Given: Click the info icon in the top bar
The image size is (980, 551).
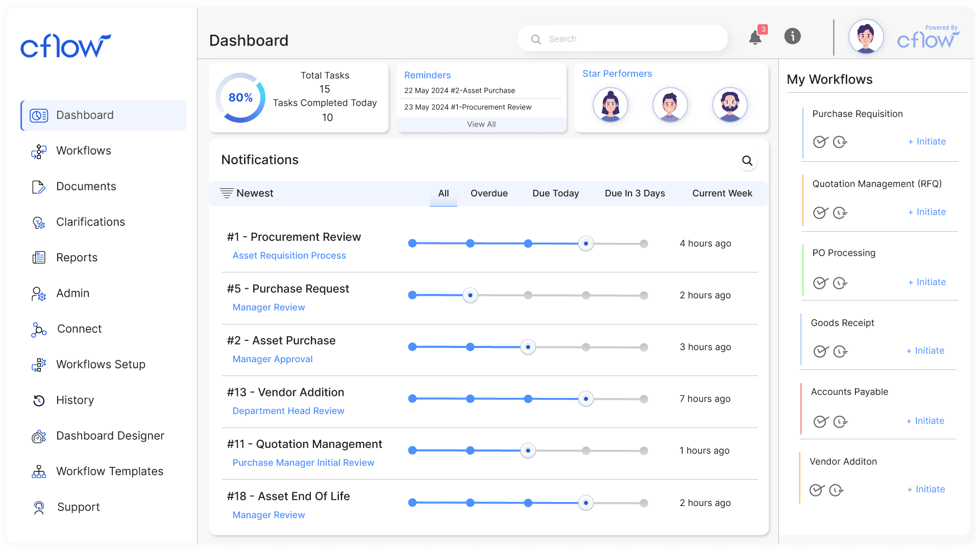Looking at the screenshot, I should (792, 36).
